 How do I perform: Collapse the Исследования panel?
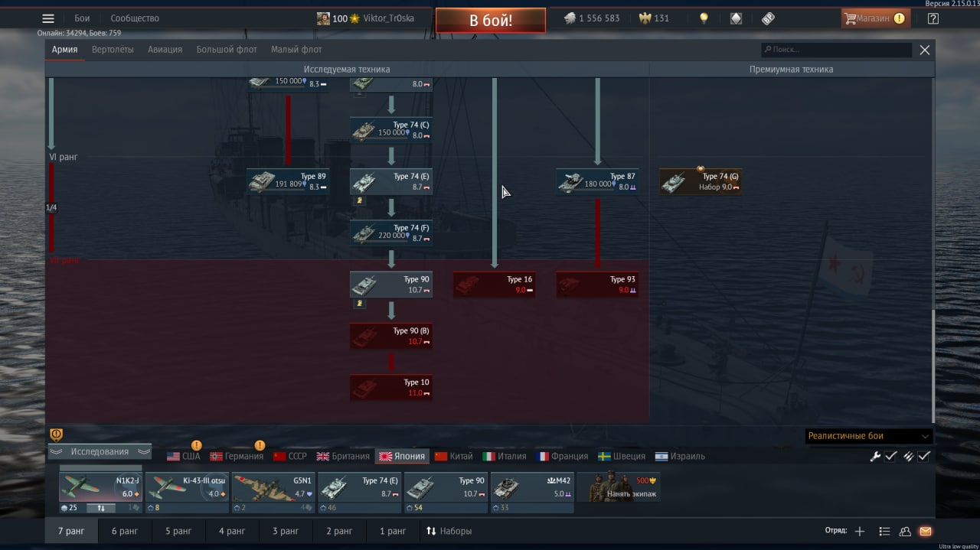click(100, 451)
